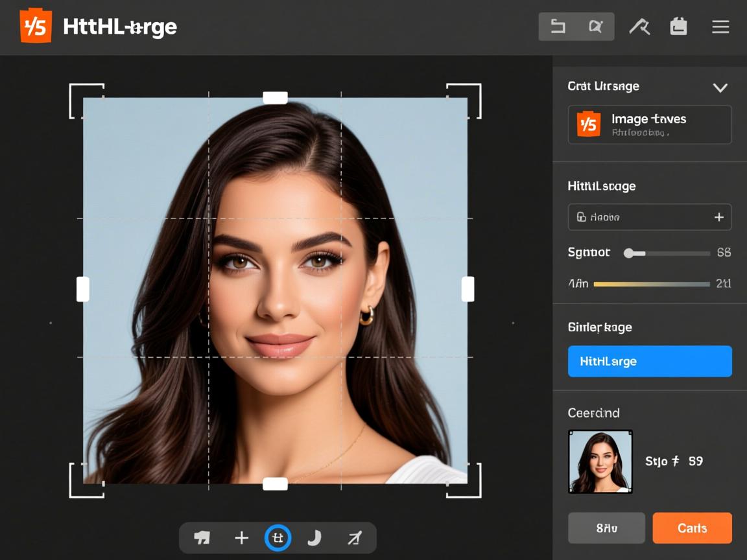Click the yellow gradient slider bar

[x=651, y=284]
